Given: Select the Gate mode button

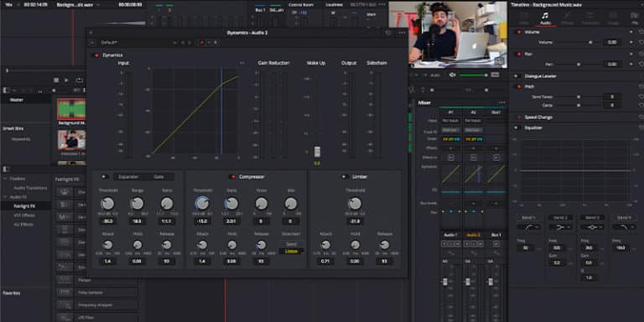Looking at the screenshot, I should click(159, 177).
